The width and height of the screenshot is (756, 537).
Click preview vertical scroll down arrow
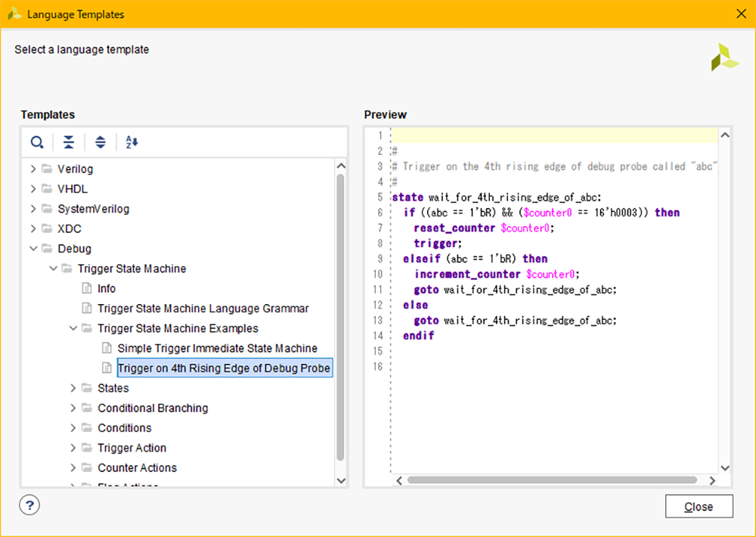[x=725, y=467]
